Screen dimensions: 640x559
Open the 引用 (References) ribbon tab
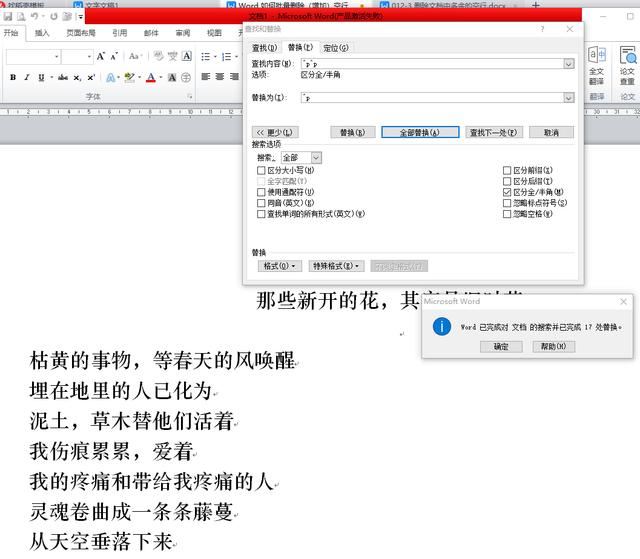120,33
